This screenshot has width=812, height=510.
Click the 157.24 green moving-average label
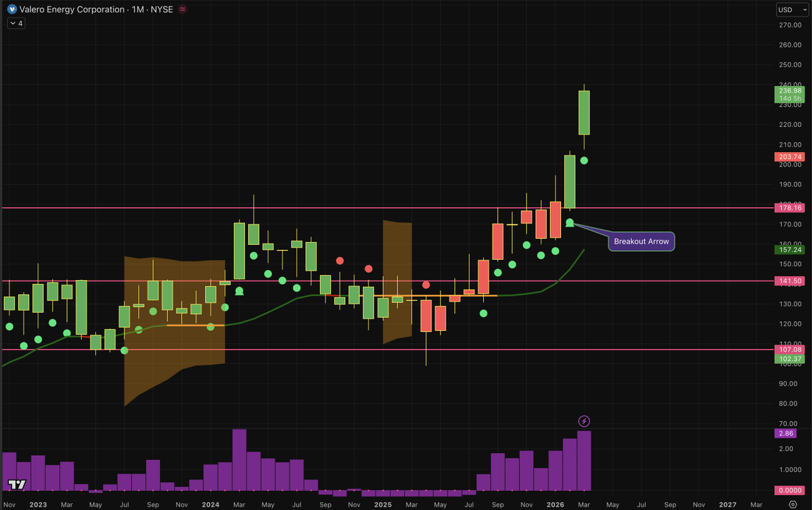[x=789, y=250]
